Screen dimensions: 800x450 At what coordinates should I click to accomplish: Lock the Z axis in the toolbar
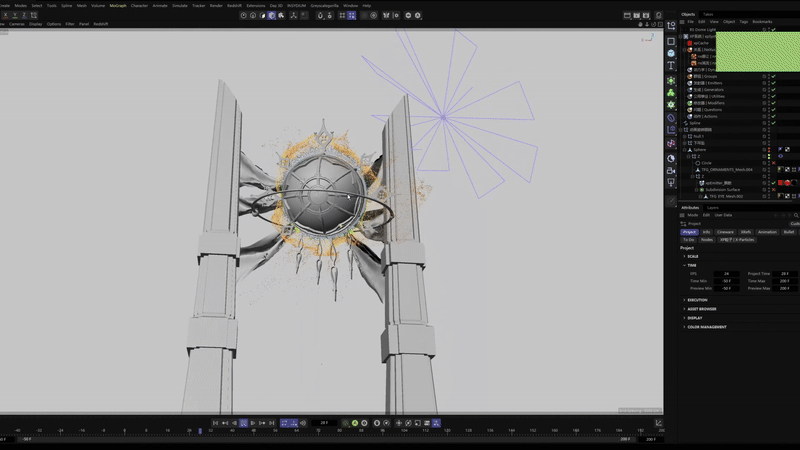pos(24,15)
